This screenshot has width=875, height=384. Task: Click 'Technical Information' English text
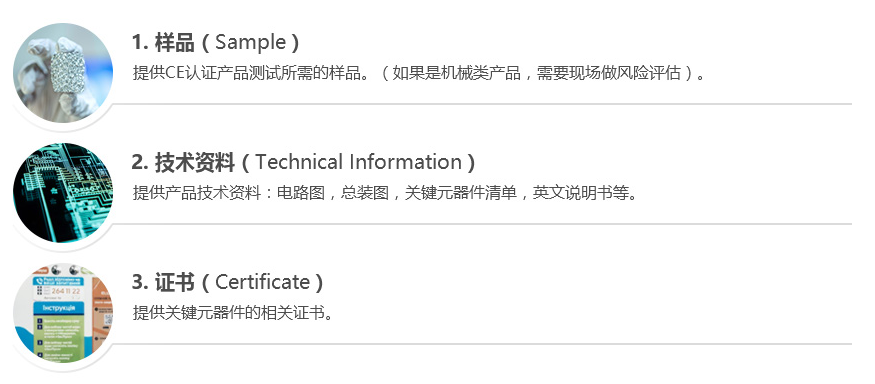coord(359,162)
